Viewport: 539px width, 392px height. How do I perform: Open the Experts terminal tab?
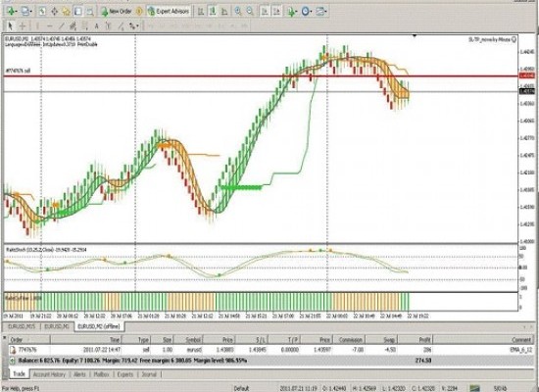[x=125, y=374]
